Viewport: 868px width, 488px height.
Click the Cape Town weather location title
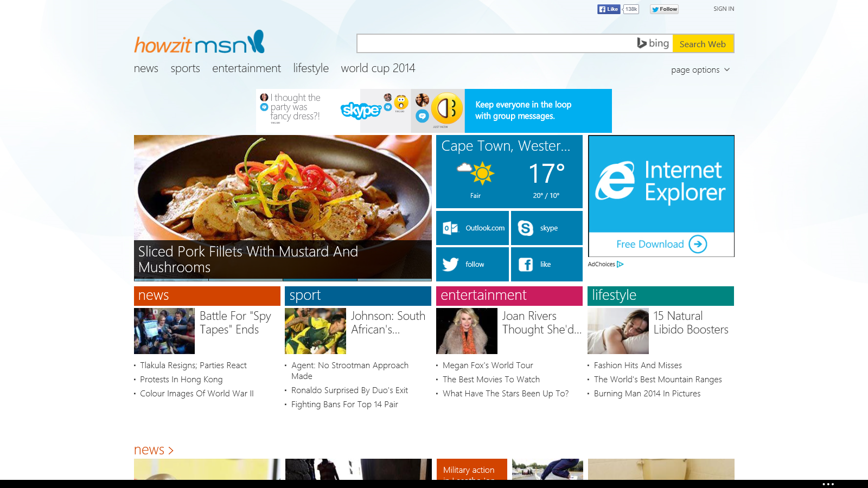506,146
